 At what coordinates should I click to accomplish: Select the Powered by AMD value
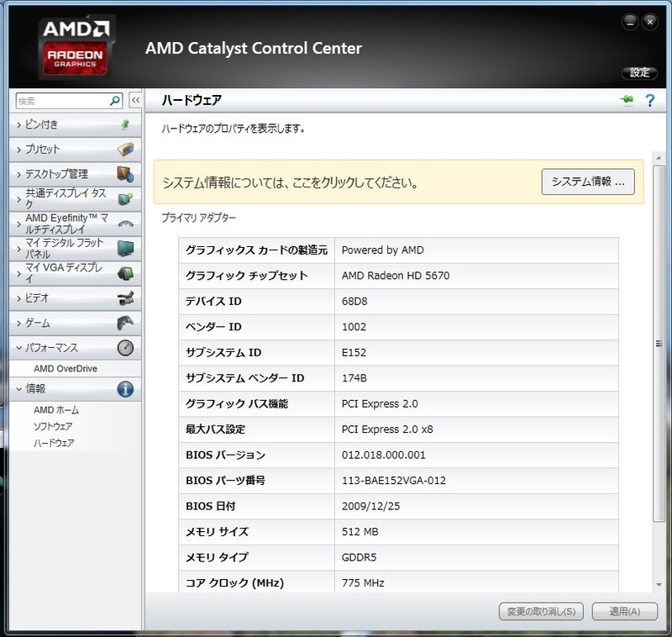click(383, 250)
